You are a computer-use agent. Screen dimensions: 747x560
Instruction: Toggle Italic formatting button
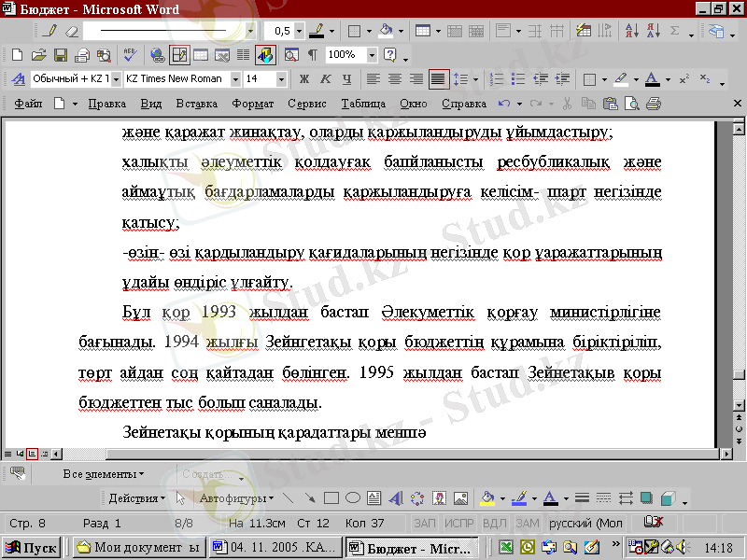pyautogui.click(x=325, y=79)
